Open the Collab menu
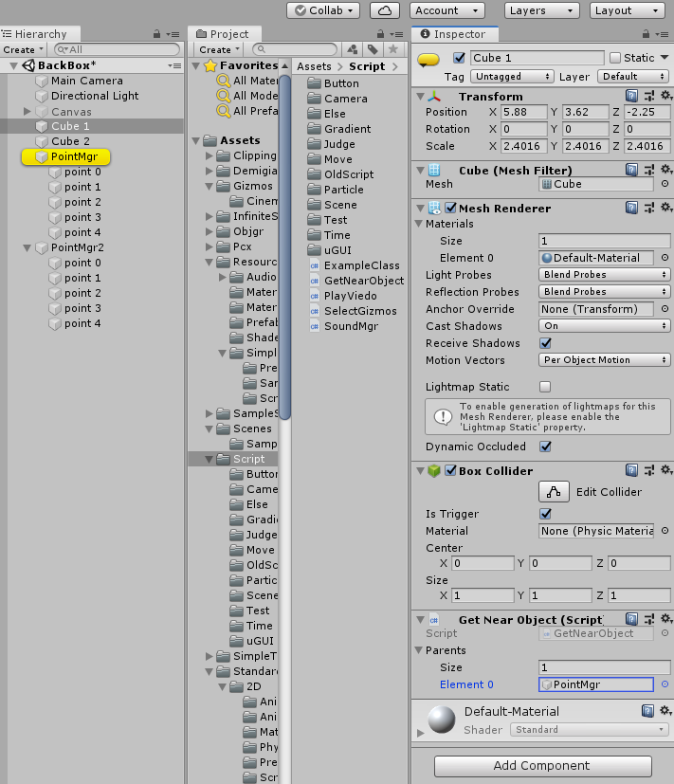674x784 pixels. (x=323, y=10)
